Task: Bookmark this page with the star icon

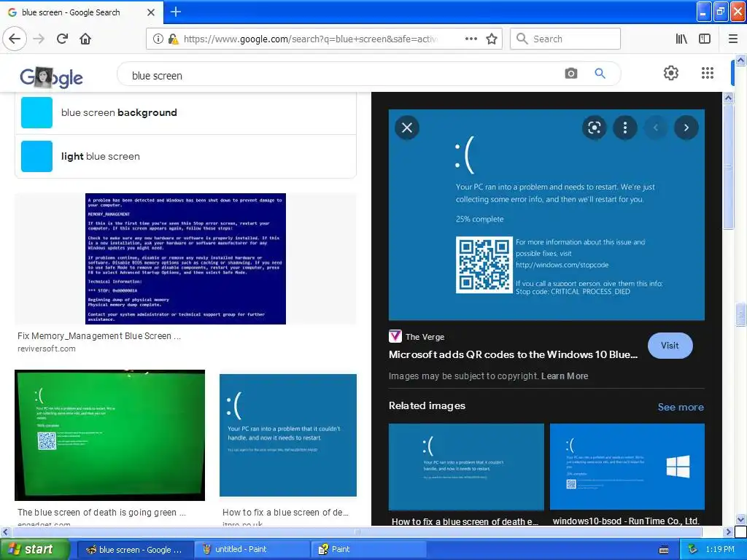Action: pos(492,39)
